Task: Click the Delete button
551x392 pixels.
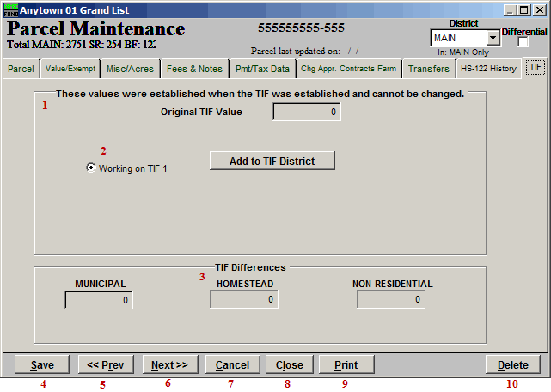Action: pyautogui.click(x=512, y=365)
